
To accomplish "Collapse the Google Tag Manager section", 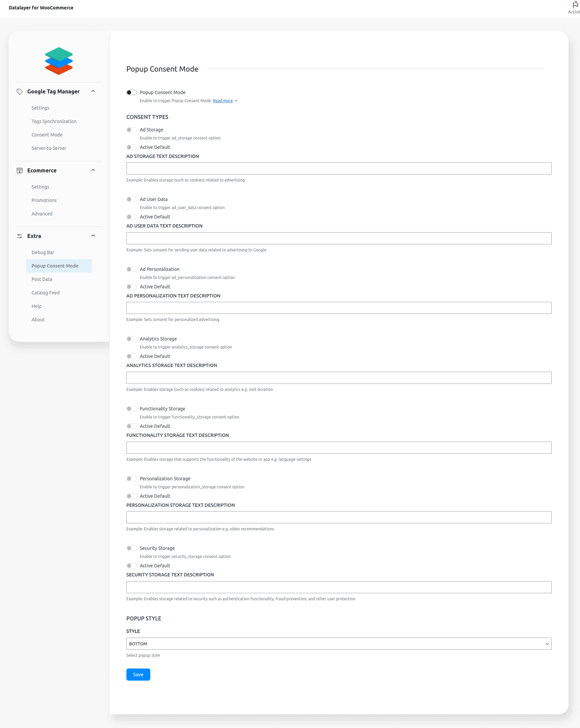I will point(93,91).
